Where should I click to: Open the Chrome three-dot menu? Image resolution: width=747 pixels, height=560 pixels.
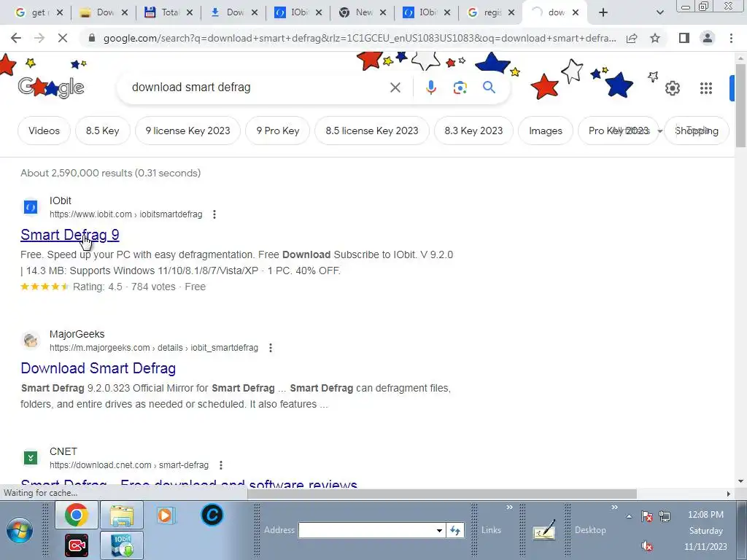[x=731, y=38]
